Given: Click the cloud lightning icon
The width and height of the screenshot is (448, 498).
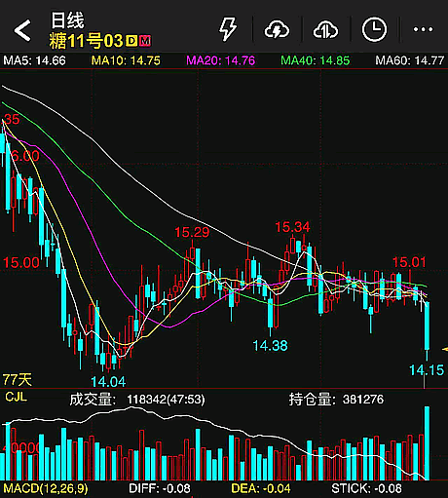Looking at the screenshot, I should click(x=277, y=30).
